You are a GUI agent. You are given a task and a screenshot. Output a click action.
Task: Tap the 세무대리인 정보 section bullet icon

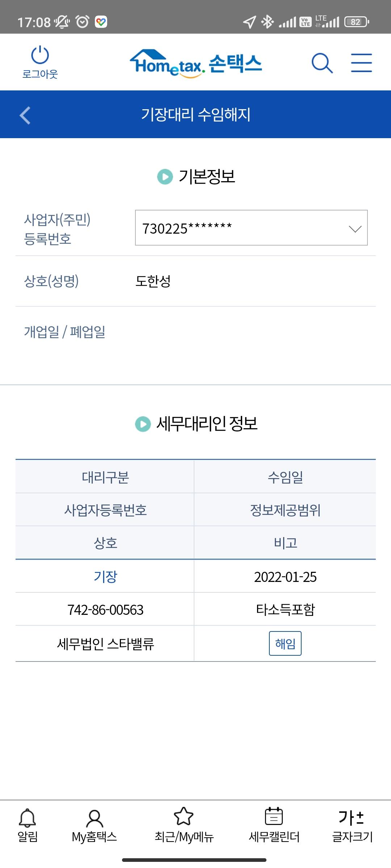tap(143, 424)
